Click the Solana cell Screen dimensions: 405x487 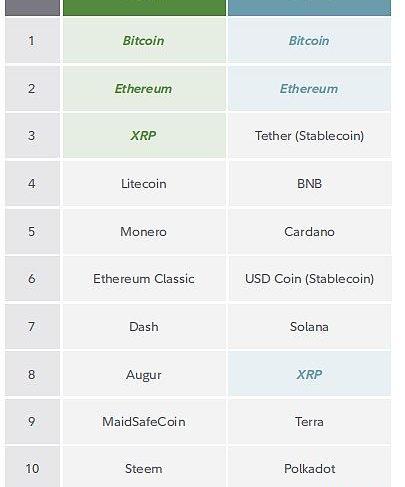pyautogui.click(x=309, y=326)
